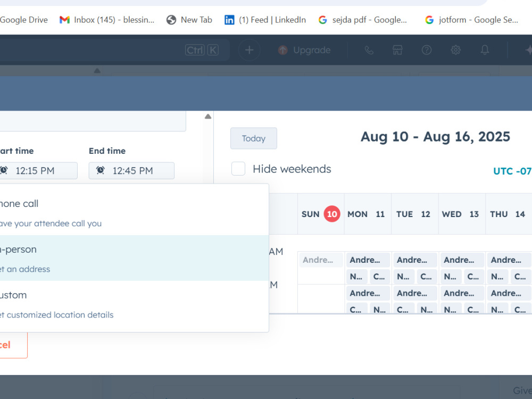Image resolution: width=532 pixels, height=399 pixels.
Task: Select the Phone call location option
Action: (135, 212)
